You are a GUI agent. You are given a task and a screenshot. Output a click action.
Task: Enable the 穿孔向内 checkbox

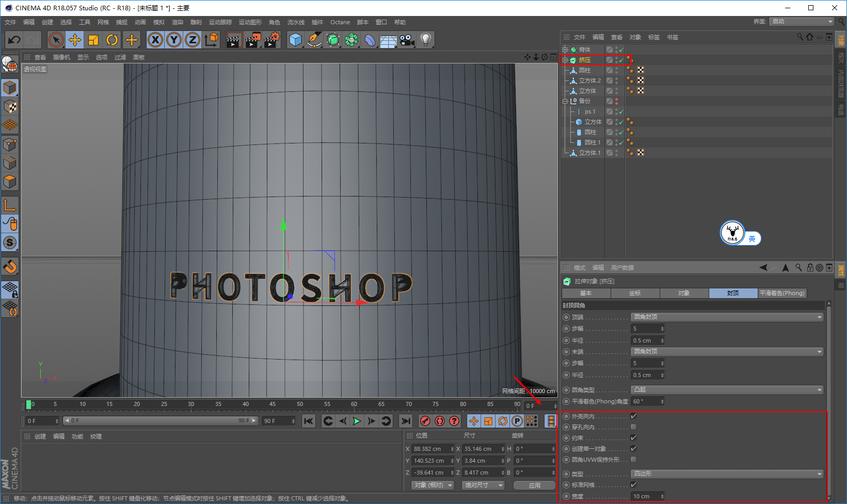pyautogui.click(x=633, y=427)
